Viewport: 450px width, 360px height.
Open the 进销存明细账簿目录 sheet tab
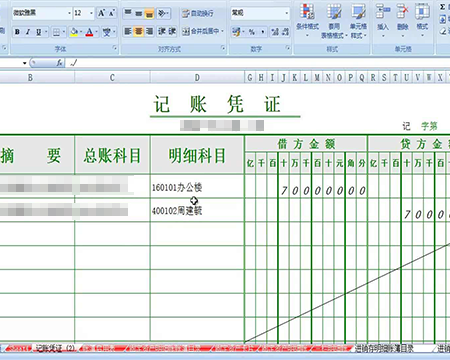[x=385, y=348]
